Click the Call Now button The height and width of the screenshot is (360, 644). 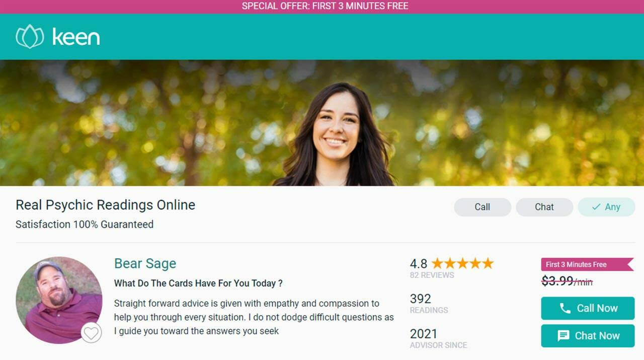(x=588, y=309)
